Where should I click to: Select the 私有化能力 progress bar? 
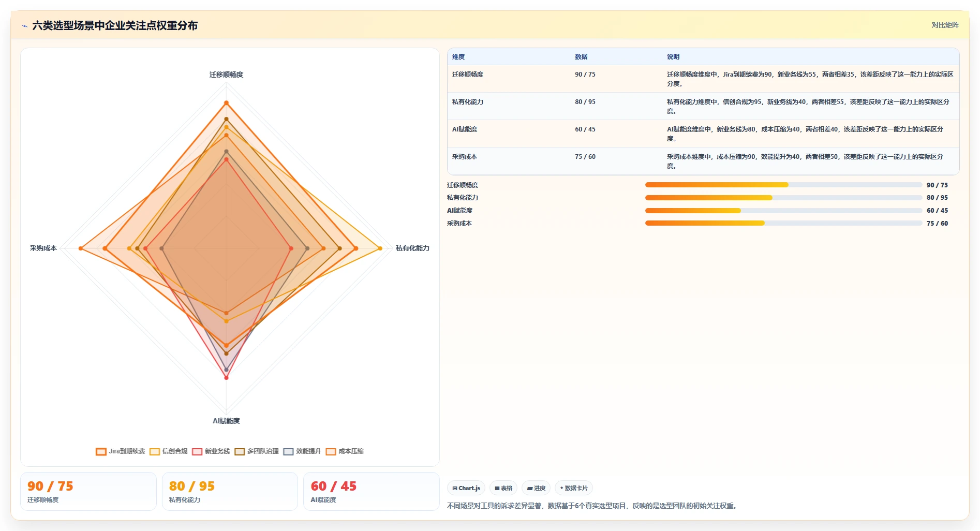[783, 198]
